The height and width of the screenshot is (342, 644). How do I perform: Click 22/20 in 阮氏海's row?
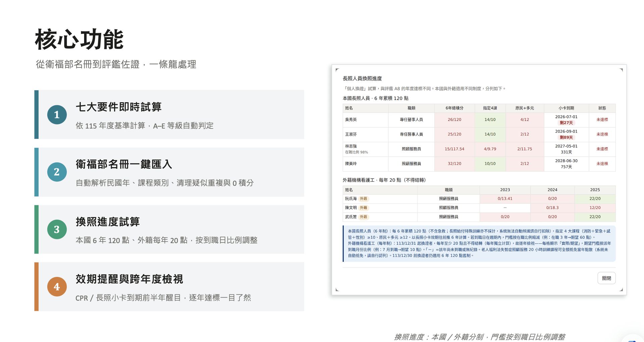coord(595,199)
